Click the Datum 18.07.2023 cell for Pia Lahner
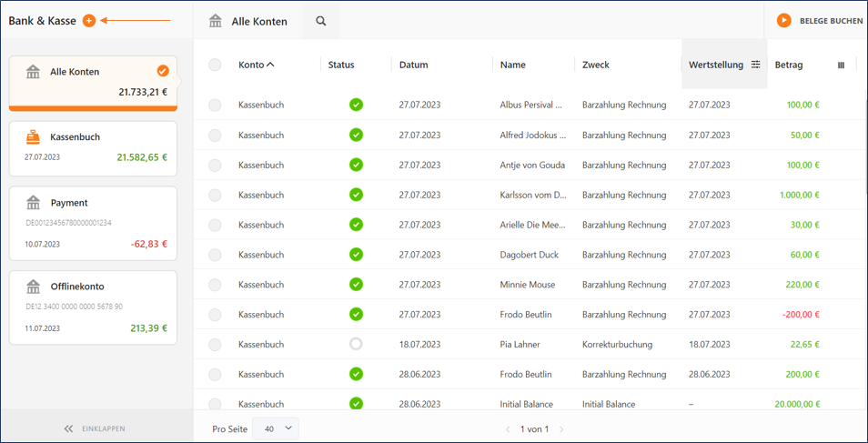 coord(419,345)
